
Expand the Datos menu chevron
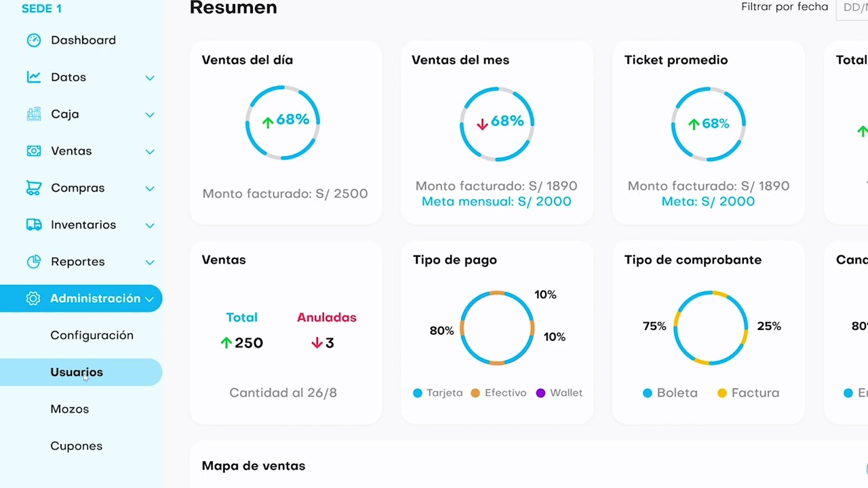(150, 78)
